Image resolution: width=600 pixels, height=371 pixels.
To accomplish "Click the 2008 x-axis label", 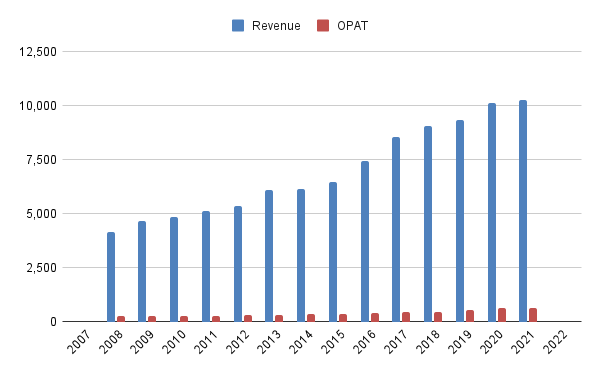I will [111, 342].
